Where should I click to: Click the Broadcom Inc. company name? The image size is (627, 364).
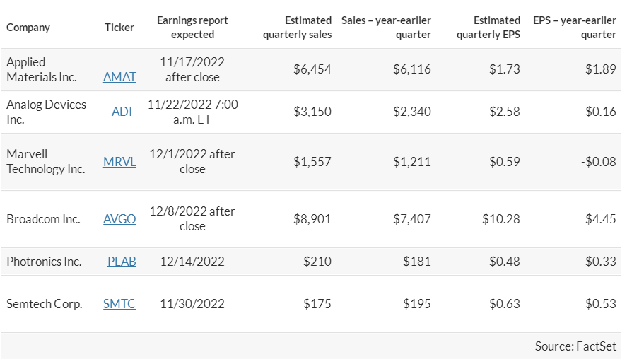click(43, 219)
